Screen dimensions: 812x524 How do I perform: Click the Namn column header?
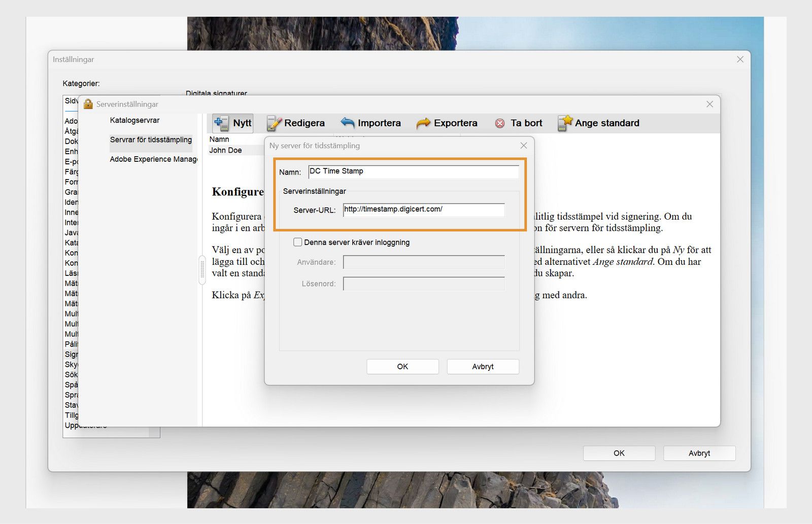pyautogui.click(x=219, y=139)
